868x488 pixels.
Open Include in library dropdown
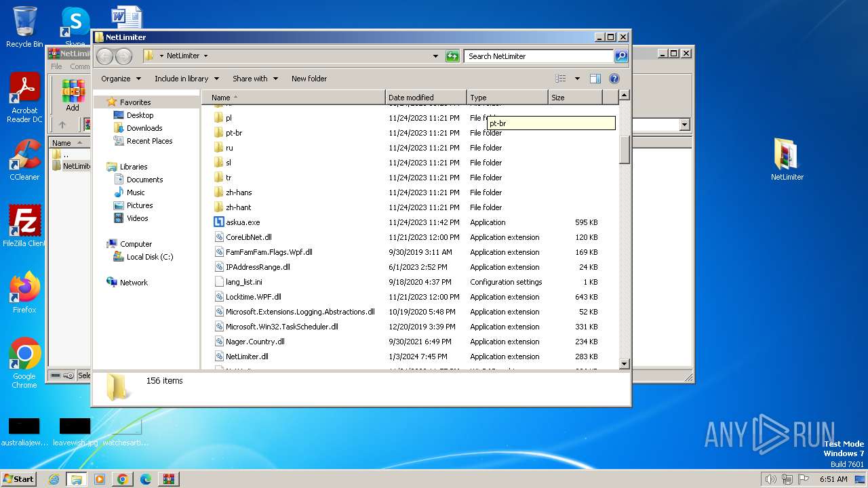pyautogui.click(x=186, y=79)
